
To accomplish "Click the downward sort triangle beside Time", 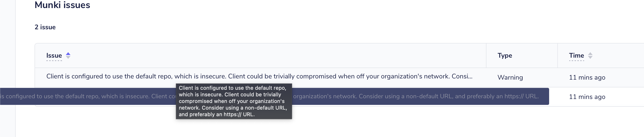I will click(591, 58).
